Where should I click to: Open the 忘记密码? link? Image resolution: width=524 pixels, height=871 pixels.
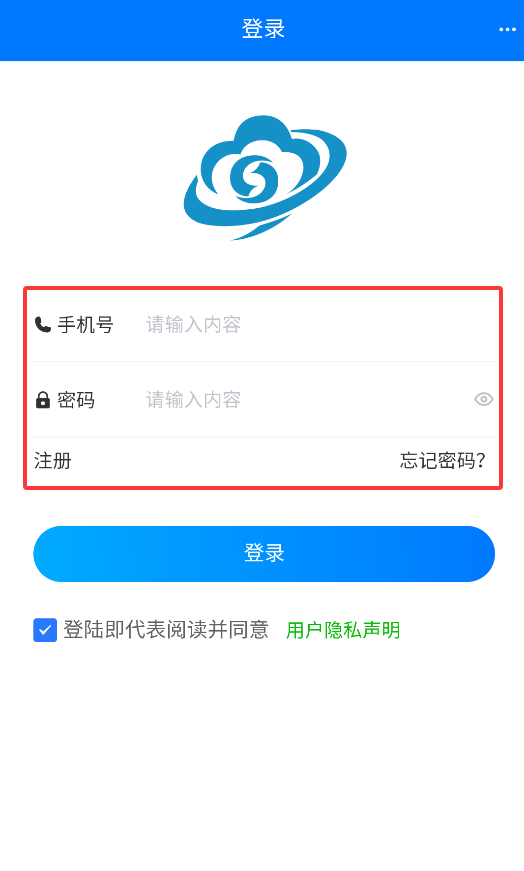coord(443,460)
